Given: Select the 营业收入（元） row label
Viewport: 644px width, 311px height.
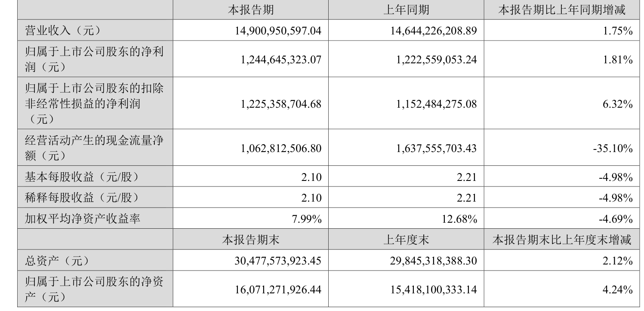Looking at the screenshot, I should [63, 31].
